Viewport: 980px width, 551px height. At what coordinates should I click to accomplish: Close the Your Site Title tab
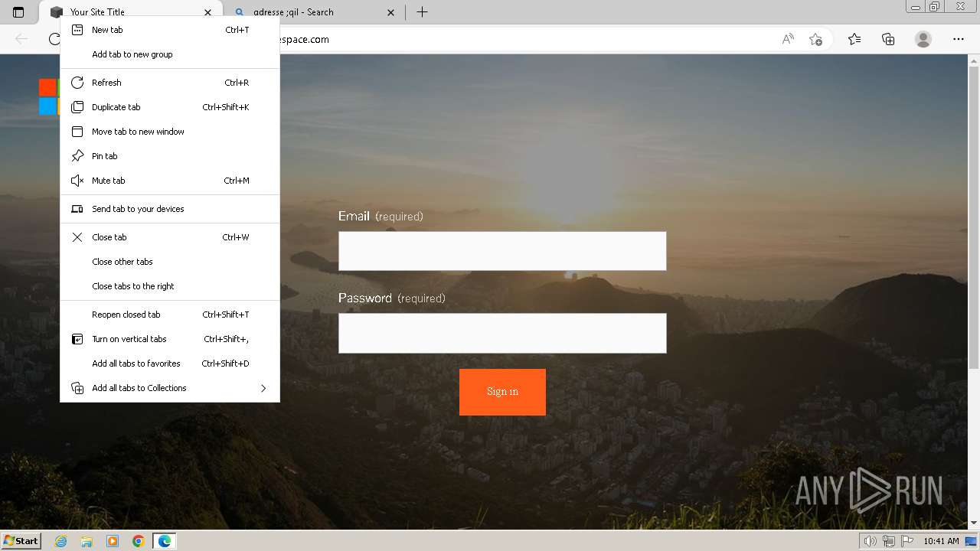pos(208,12)
